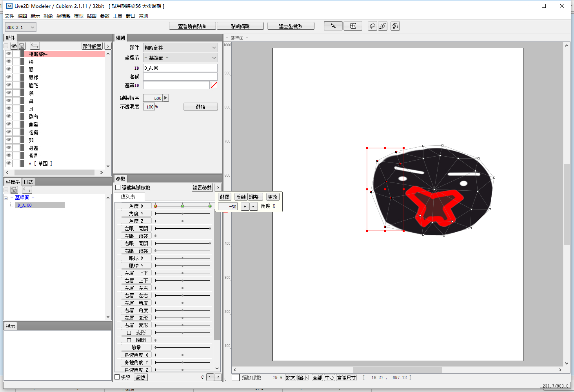Click the ID input field containing D_A.00
The width and height of the screenshot is (574, 392).
click(180, 68)
